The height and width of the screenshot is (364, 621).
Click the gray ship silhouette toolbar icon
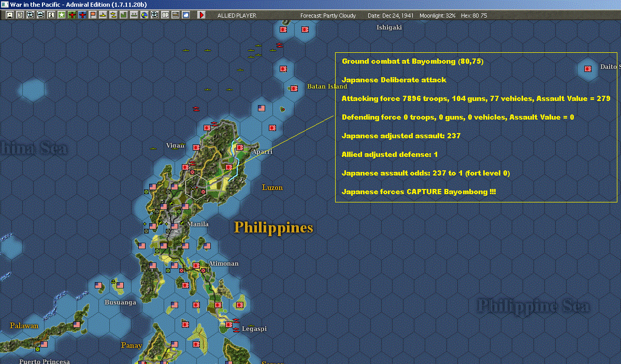[134, 14]
